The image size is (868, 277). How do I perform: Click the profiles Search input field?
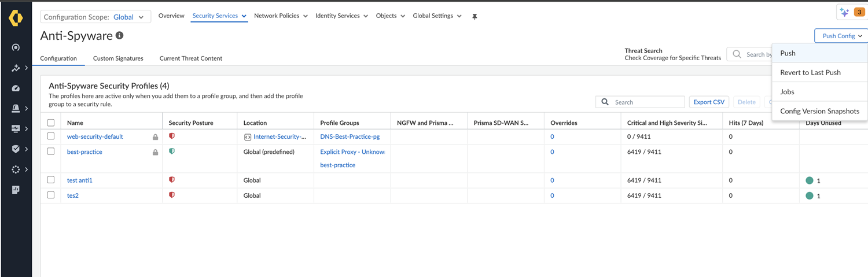[x=647, y=102]
